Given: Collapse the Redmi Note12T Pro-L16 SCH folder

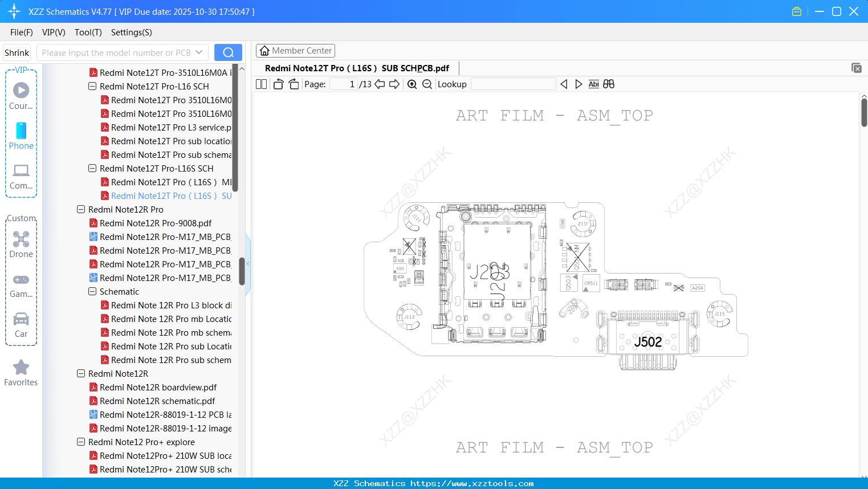Looking at the screenshot, I should pyautogui.click(x=92, y=87).
